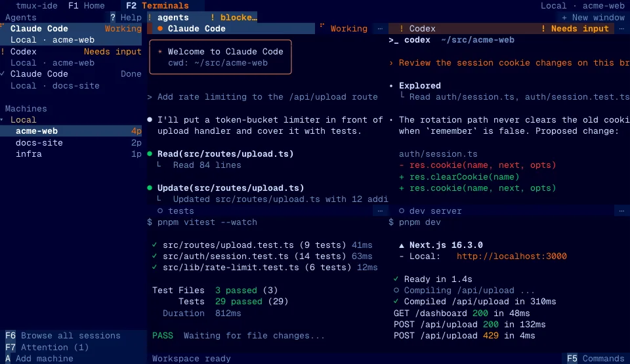Browse all sessions via F6
The height and width of the screenshot is (364, 630).
point(63,336)
